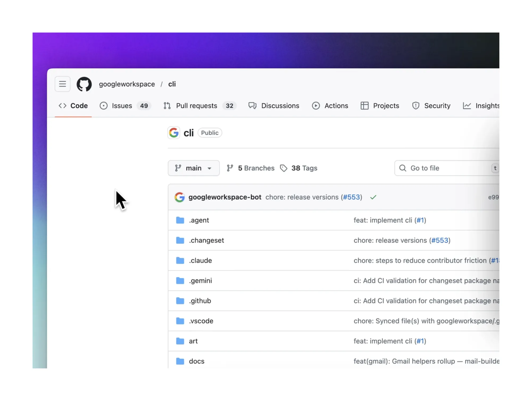Image resolution: width=532 pixels, height=401 pixels.
Task: Open the Issues tab
Action: click(x=125, y=106)
